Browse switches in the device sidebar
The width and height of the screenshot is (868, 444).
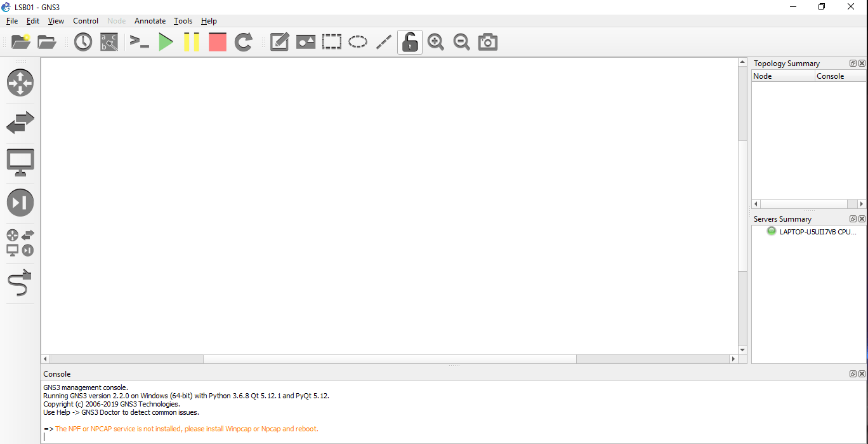pos(20,123)
